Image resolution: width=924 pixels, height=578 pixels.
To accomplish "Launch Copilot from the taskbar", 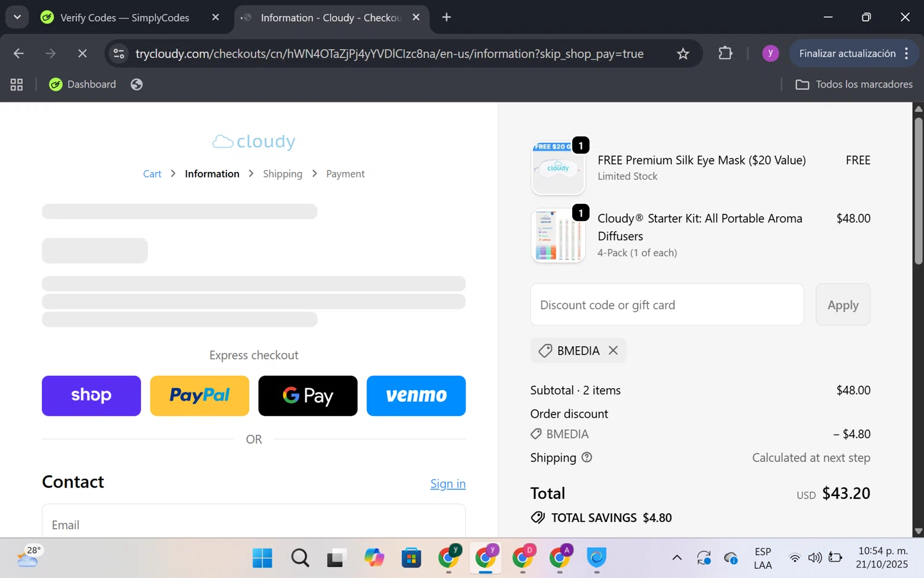I will tap(374, 558).
